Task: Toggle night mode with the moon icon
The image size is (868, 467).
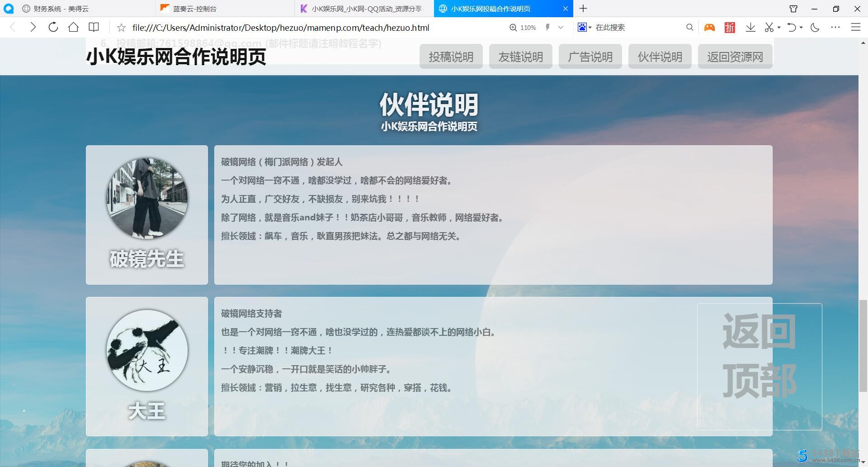Action: coord(814,27)
